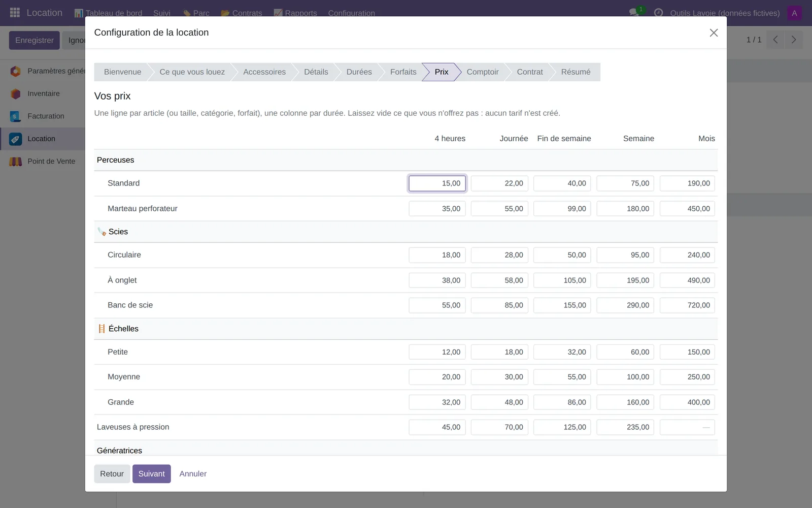Go to the Durées step

tap(359, 72)
